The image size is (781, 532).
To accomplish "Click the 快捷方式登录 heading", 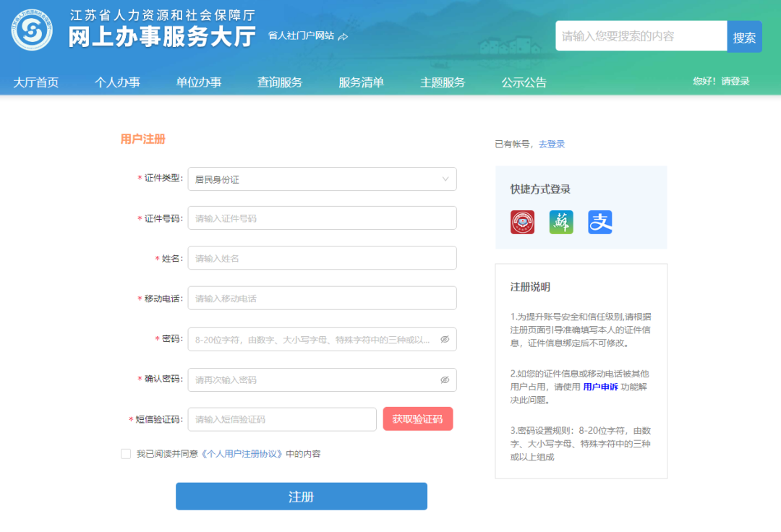I will click(540, 189).
